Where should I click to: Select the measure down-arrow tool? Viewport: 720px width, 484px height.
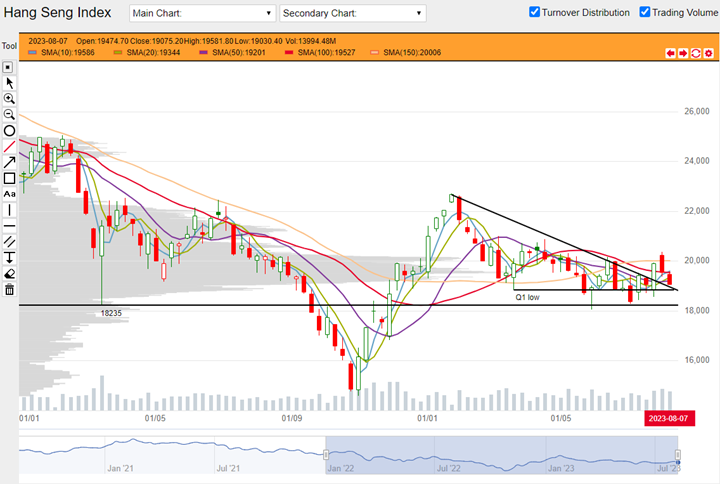click(9, 258)
